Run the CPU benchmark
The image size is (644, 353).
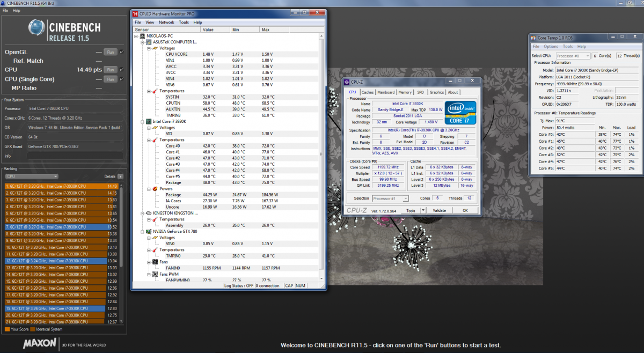tap(111, 69)
